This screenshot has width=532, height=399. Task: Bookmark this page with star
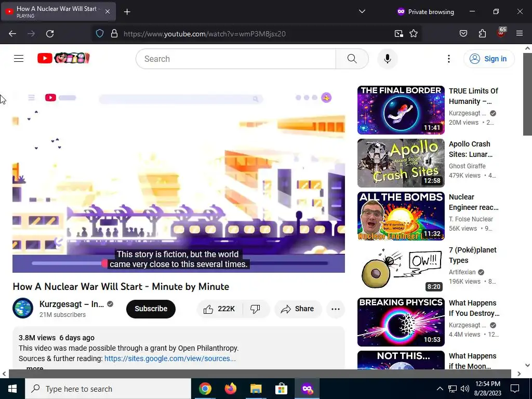pos(413,34)
